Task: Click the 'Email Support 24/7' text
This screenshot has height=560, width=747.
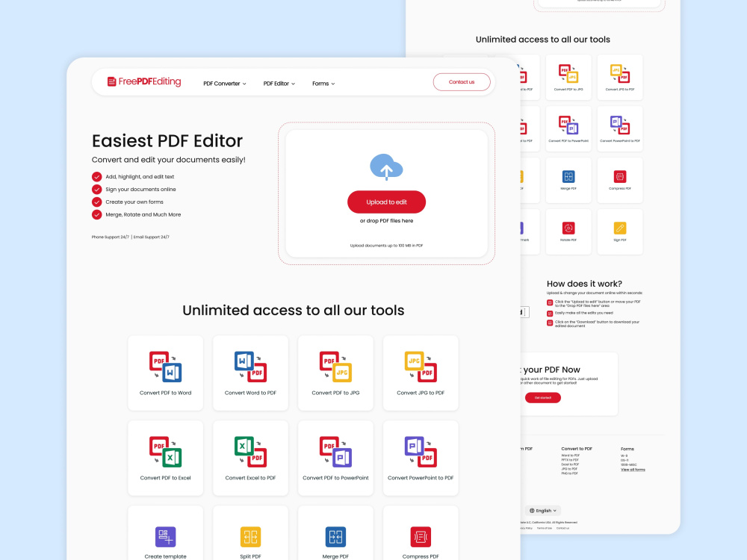Action: pos(151,237)
